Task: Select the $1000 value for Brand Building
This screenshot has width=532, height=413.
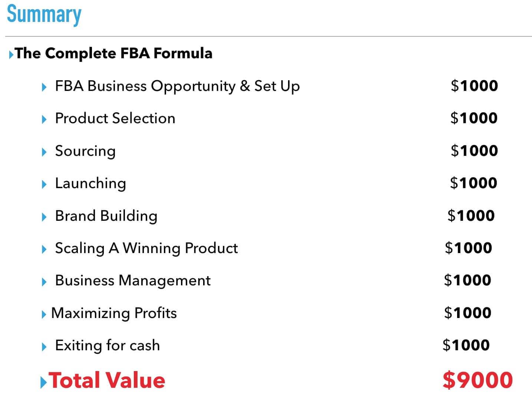Action: [x=471, y=216]
